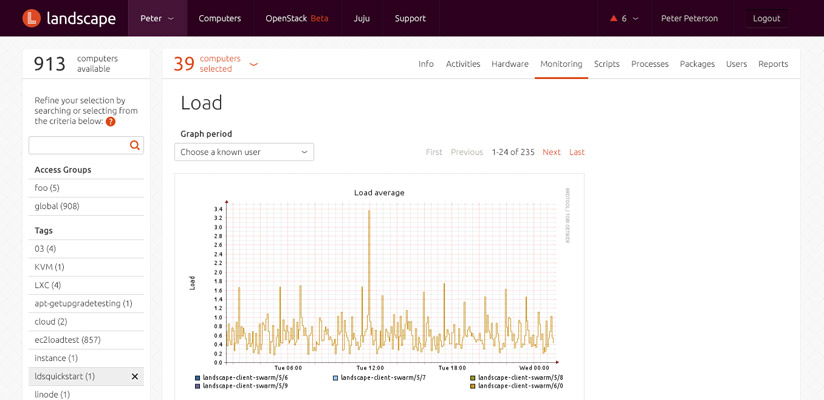824x400 pixels.
Task: Click the landscape-client-swarm/5/8 legend swatch
Action: click(x=473, y=377)
